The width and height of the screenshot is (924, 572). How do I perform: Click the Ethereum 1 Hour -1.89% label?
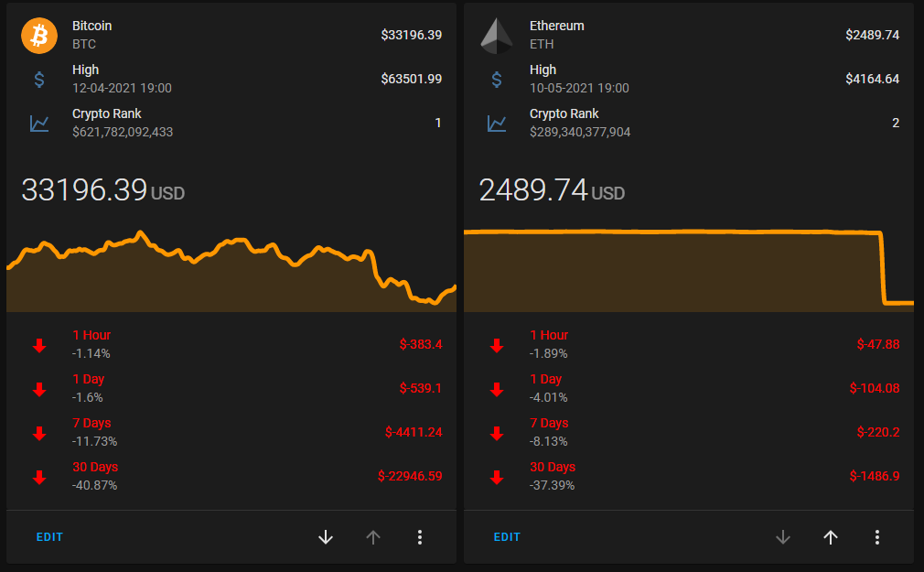click(549, 344)
